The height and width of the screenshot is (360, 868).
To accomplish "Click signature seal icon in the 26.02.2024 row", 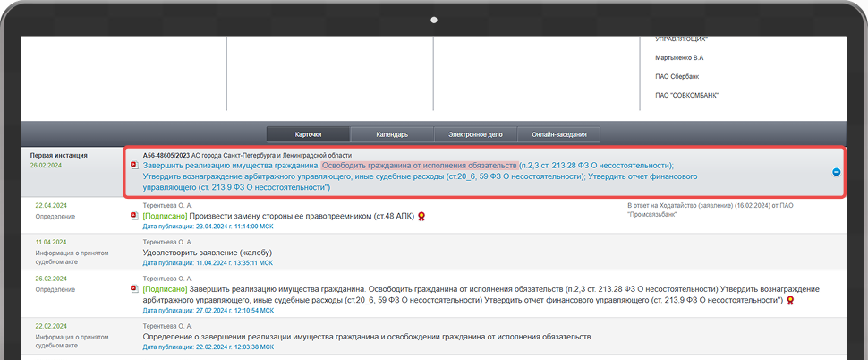I will pos(790,301).
